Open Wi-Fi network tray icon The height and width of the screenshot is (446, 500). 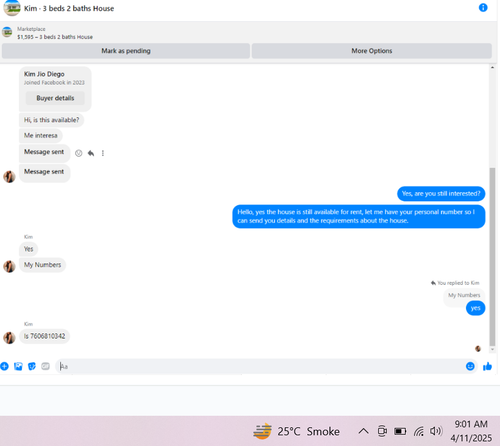419,432
